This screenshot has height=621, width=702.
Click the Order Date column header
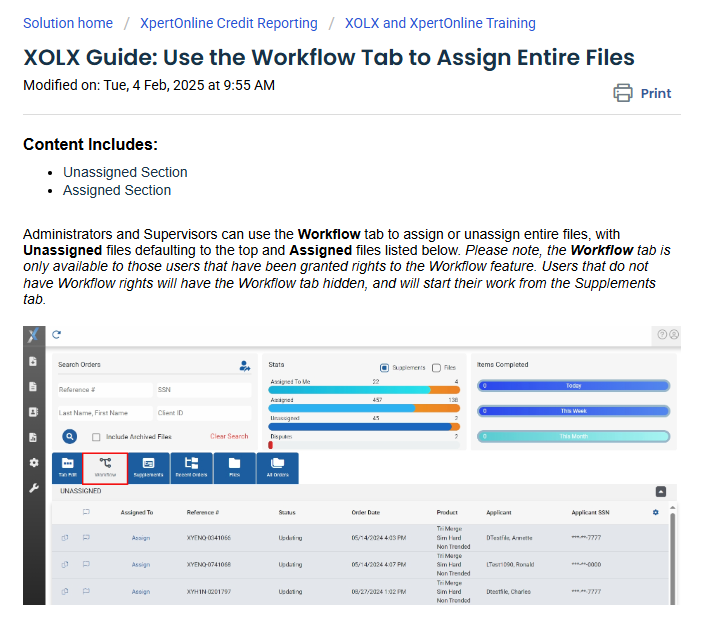(x=365, y=512)
